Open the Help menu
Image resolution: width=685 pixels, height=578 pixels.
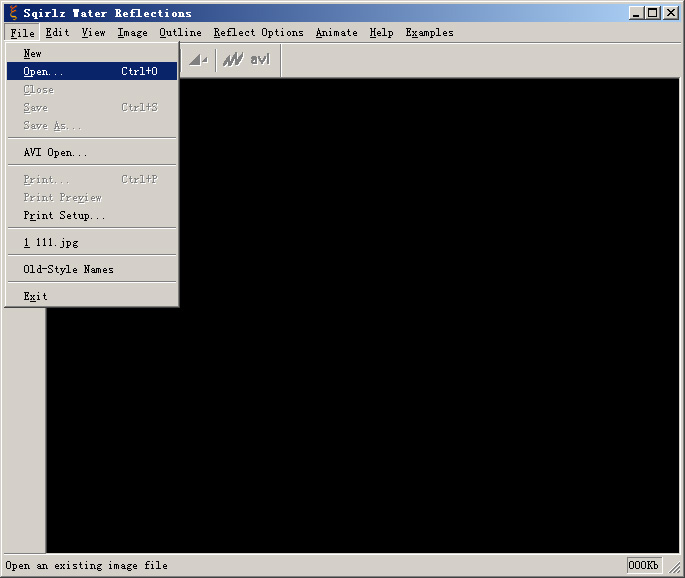(x=381, y=33)
